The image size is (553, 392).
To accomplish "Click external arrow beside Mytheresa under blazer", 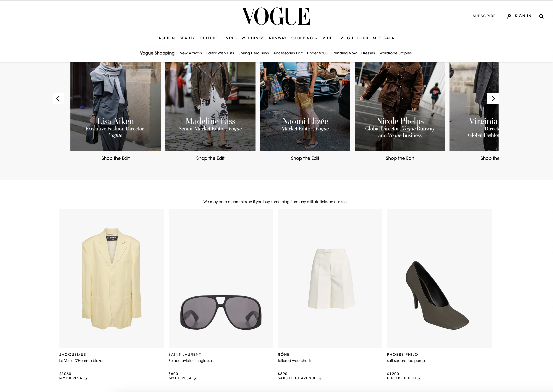I will (86, 378).
